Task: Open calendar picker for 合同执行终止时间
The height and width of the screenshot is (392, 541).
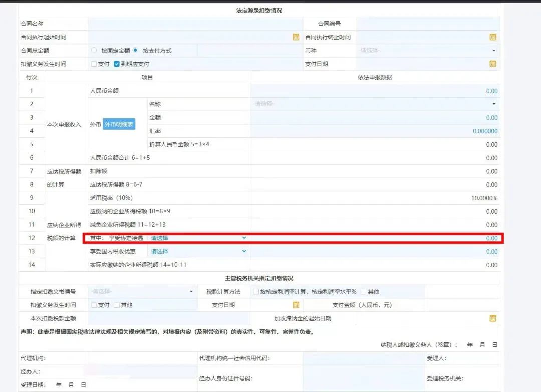Action: pyautogui.click(x=493, y=37)
